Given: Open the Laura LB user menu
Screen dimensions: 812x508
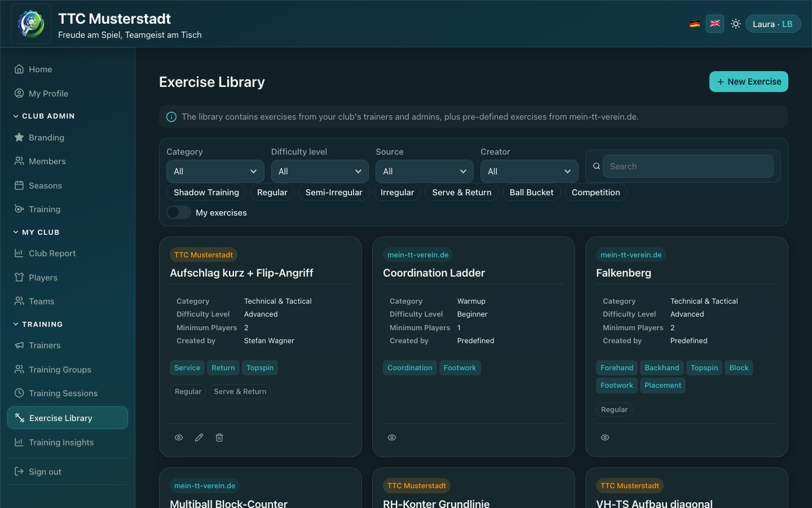Looking at the screenshot, I should point(773,24).
